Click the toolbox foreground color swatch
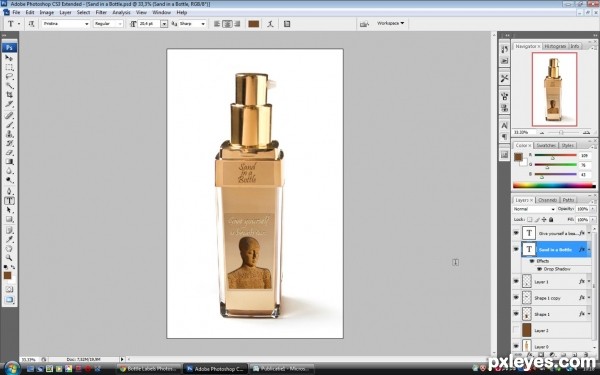Image resolution: width=600 pixels, height=375 pixels. click(7, 275)
